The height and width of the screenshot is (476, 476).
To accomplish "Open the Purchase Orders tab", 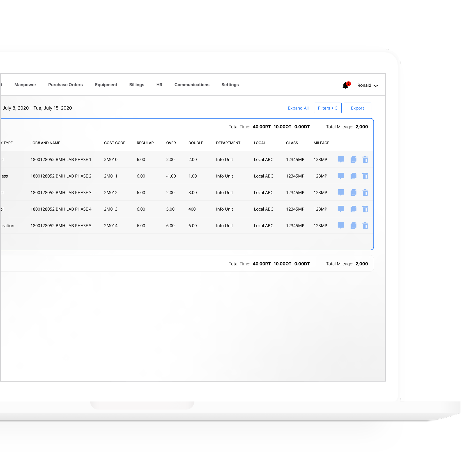I will pos(66,85).
